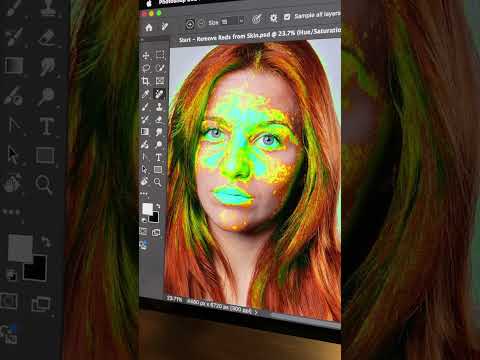480x360 pixels.
Task: Open the Remove tool preset picker
Action: (x=165, y=27)
